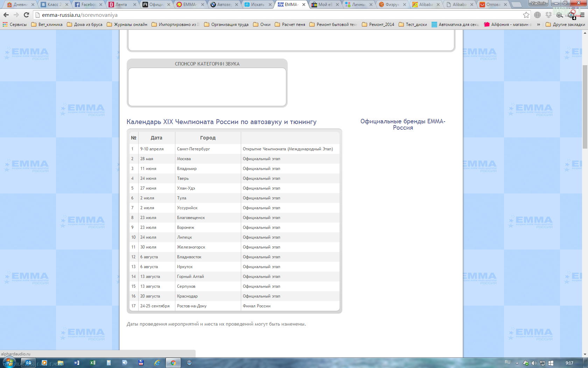588x368 pixels.
Task: Click the browser back arrow button
Action: 6,15
